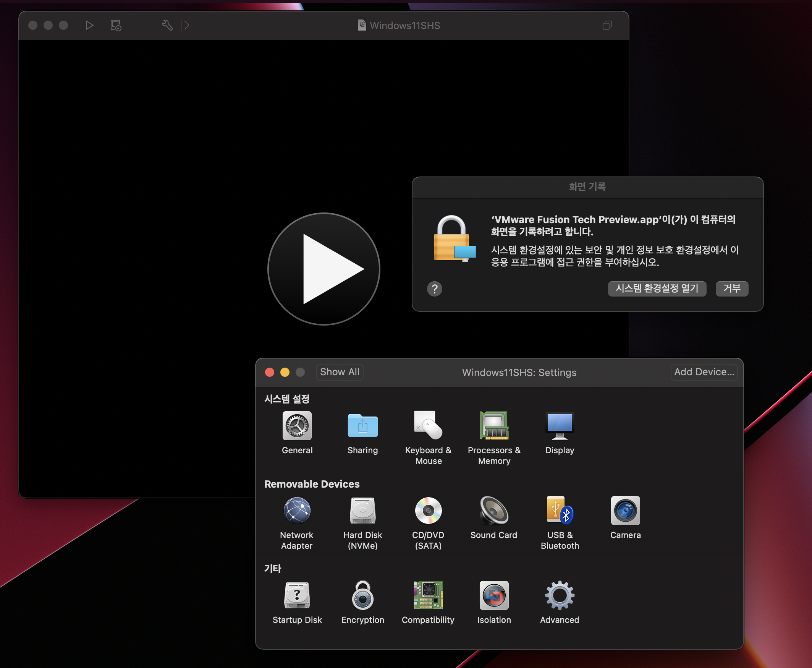This screenshot has width=812, height=668.
Task: Open wrench settings icon in VM toolbar
Action: click(167, 25)
